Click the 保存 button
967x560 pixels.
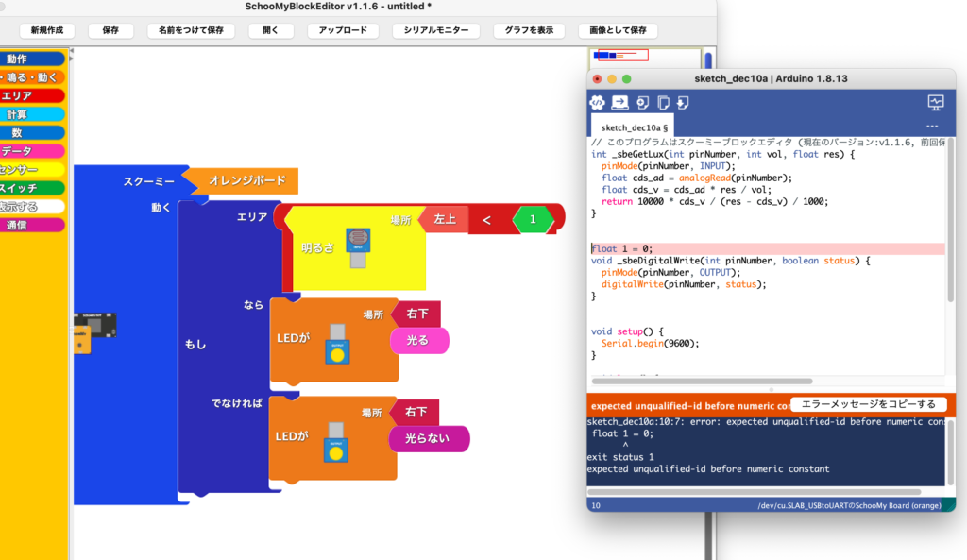[110, 30]
